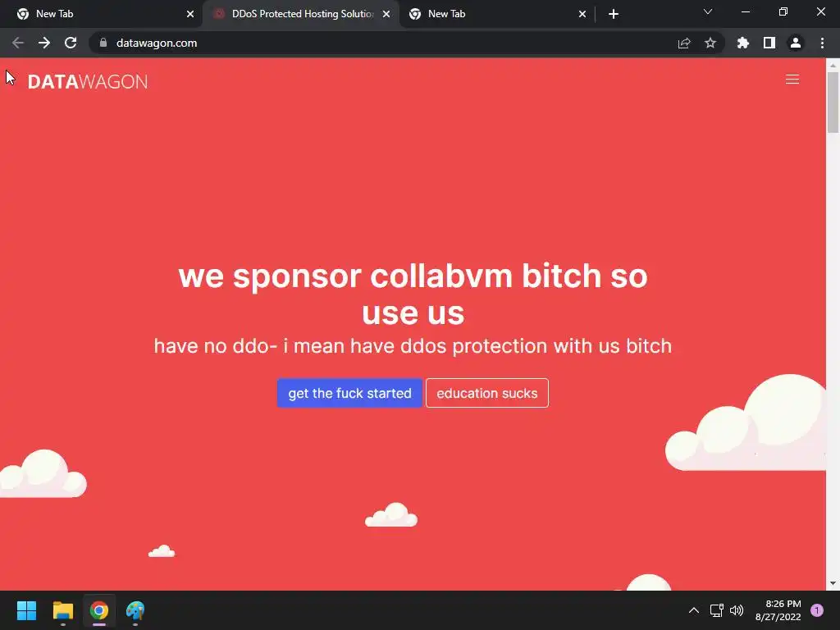
Task: Expand the tab search dropdown
Action: pyautogui.click(x=708, y=11)
